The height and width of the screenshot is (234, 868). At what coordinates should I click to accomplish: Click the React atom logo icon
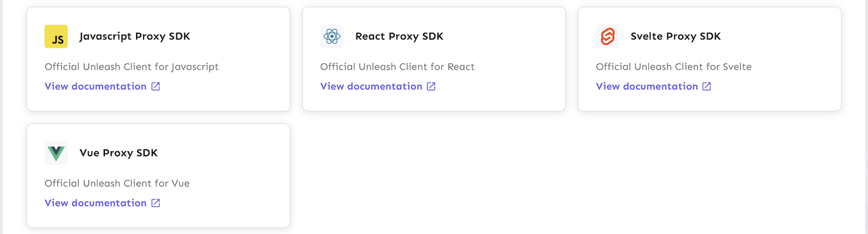(x=332, y=36)
